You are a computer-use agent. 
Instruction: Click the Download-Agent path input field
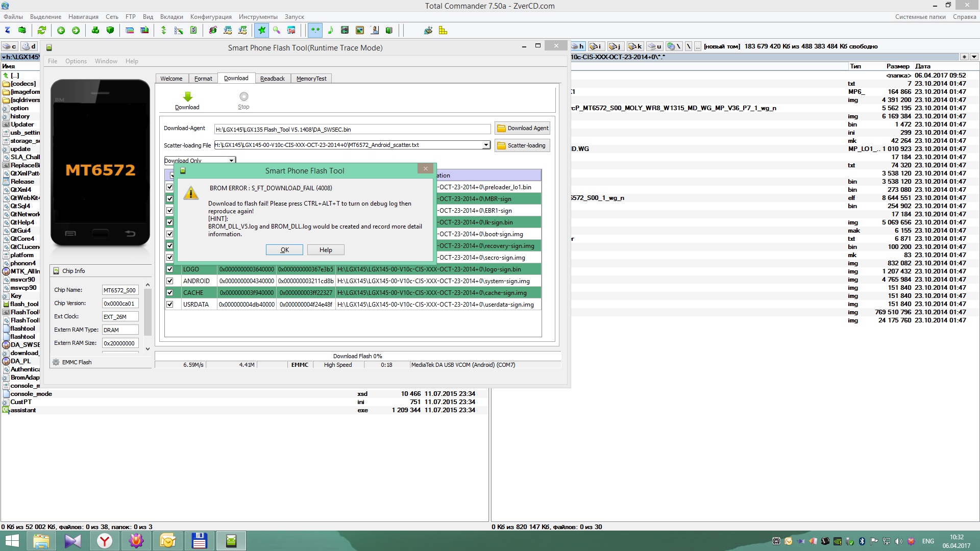click(x=352, y=130)
